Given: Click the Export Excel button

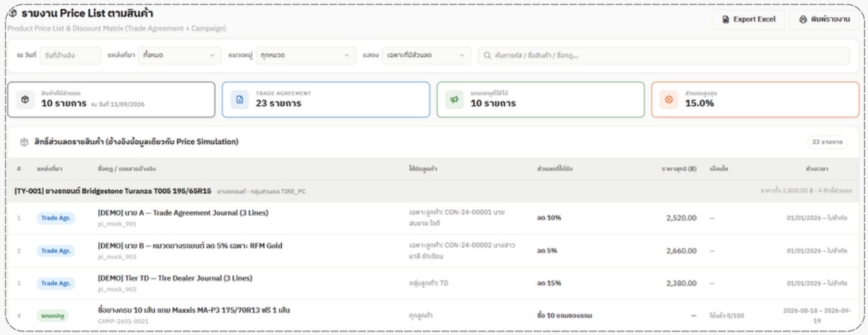Looking at the screenshot, I should (x=749, y=20).
